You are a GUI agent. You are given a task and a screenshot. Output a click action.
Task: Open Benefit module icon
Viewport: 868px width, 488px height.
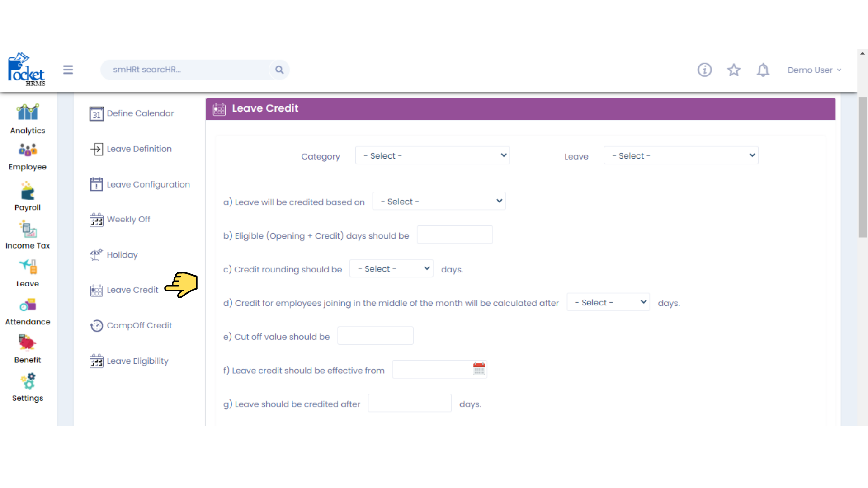[28, 343]
